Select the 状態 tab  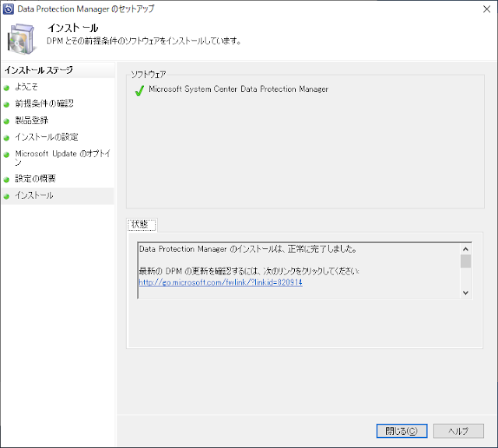[x=142, y=225]
